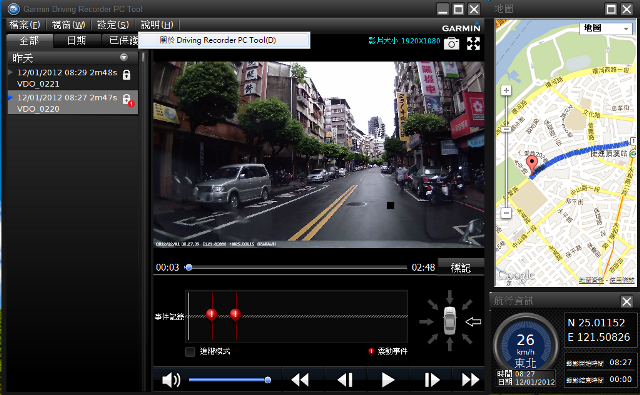Click the N 25.01152 latitude value
Viewport: 640px width, 395px height.
[596, 323]
